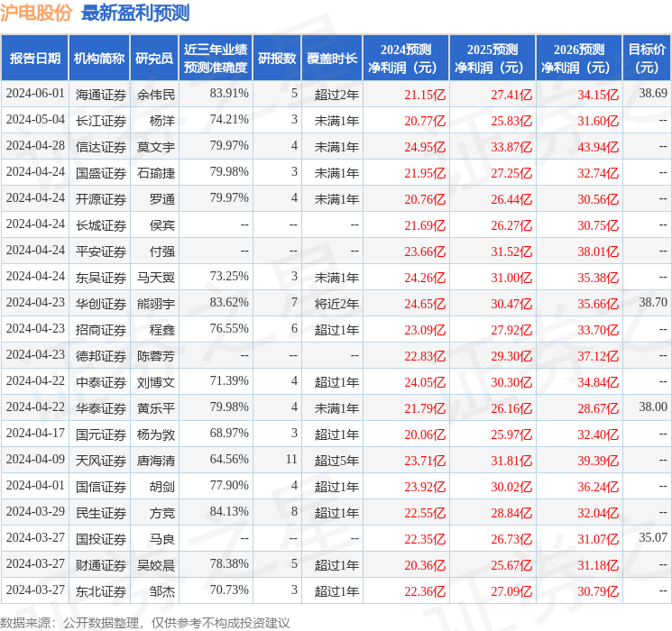Click the 中泰证券 institution cell
Viewport: 672px width, 631px height.
101,382
